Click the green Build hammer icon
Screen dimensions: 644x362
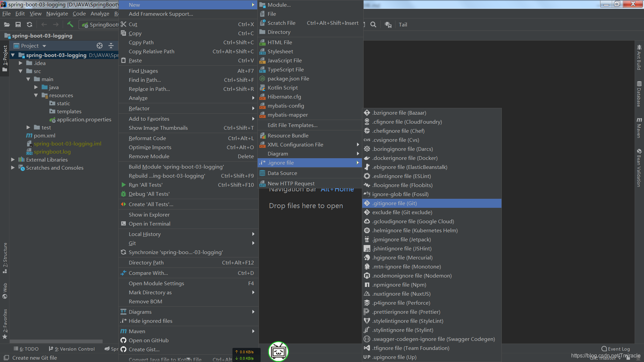coord(70,24)
